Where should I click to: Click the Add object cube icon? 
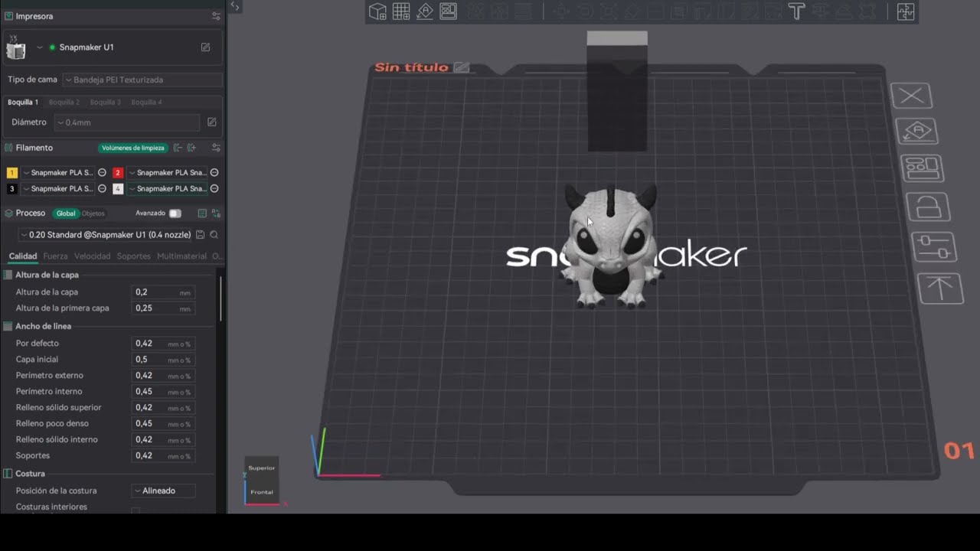click(x=377, y=11)
